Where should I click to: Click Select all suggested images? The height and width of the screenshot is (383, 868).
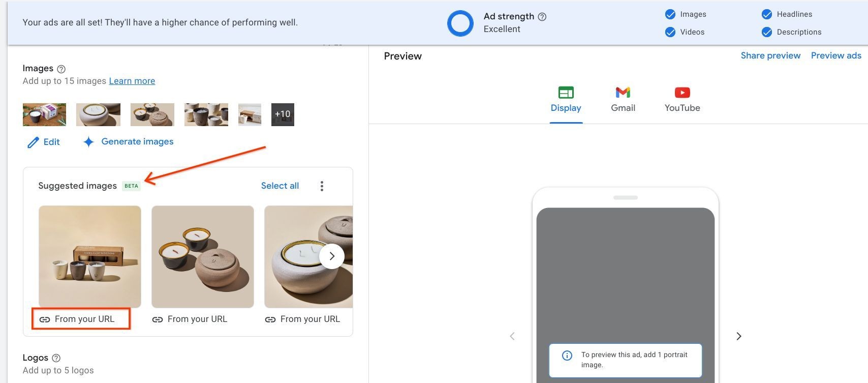280,186
